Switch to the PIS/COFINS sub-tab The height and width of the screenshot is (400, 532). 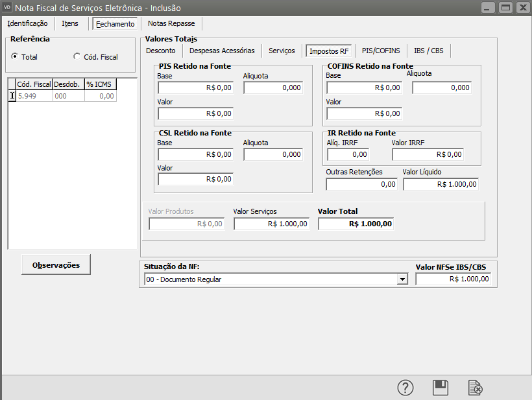pyautogui.click(x=381, y=51)
